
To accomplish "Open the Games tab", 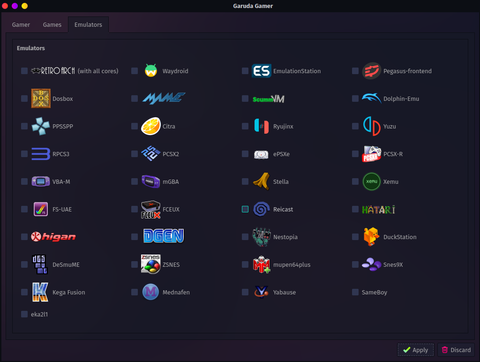I will coord(52,25).
